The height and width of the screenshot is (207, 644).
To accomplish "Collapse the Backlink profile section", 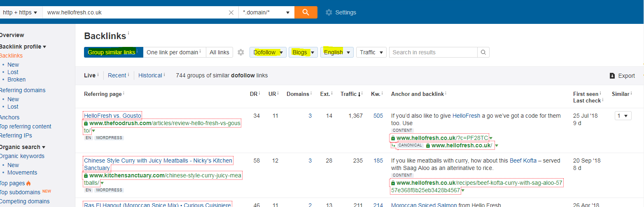I will pos(23,47).
